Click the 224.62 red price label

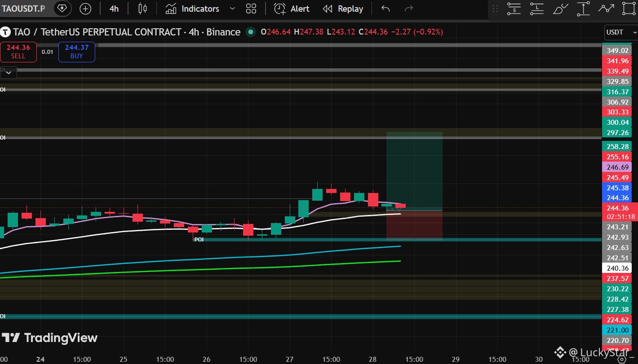(x=617, y=320)
